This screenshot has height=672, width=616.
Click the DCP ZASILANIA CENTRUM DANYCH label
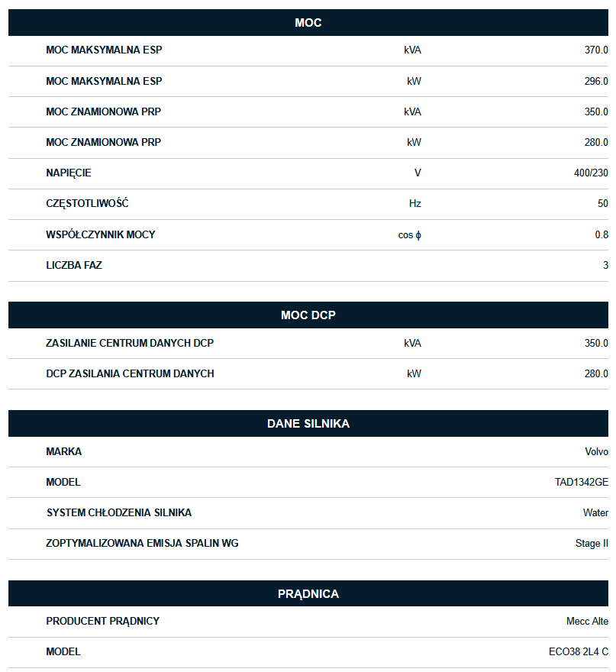tap(130, 374)
